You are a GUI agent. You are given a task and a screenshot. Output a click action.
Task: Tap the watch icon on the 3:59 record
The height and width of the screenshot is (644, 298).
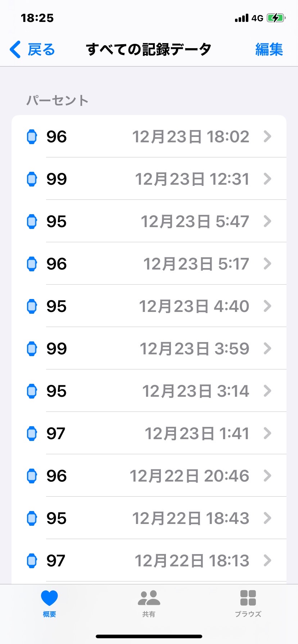(x=32, y=349)
